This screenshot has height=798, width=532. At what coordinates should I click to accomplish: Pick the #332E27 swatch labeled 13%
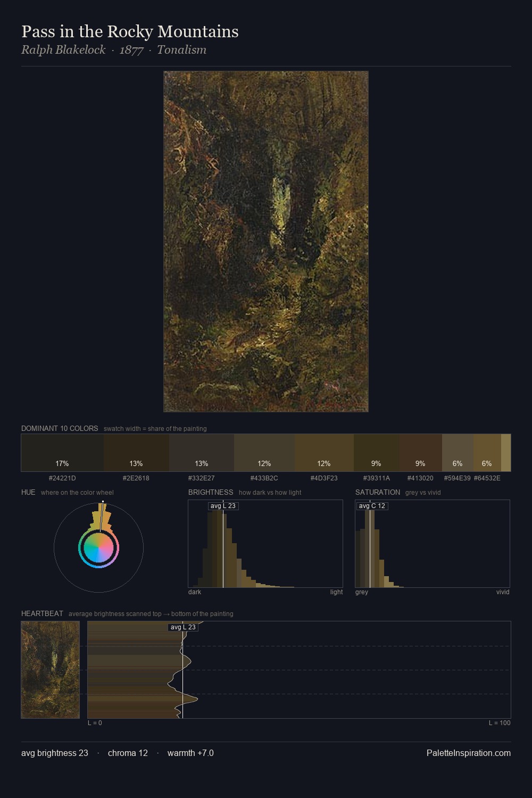point(202,453)
